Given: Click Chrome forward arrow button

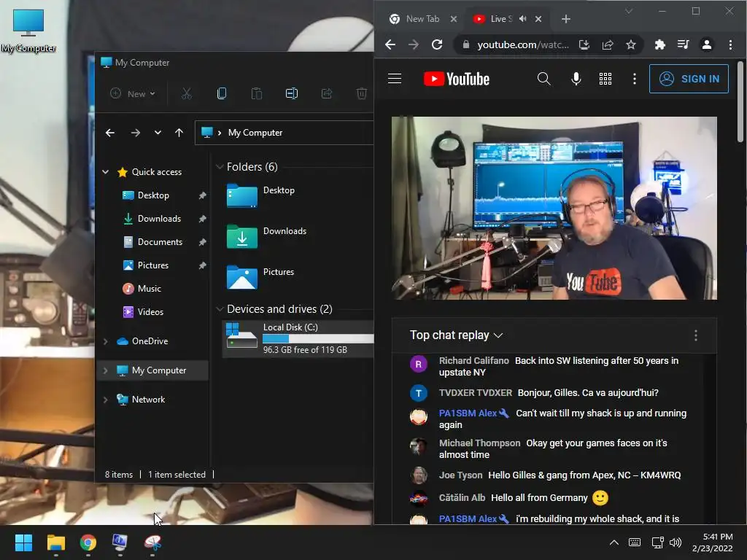Looking at the screenshot, I should pos(413,44).
